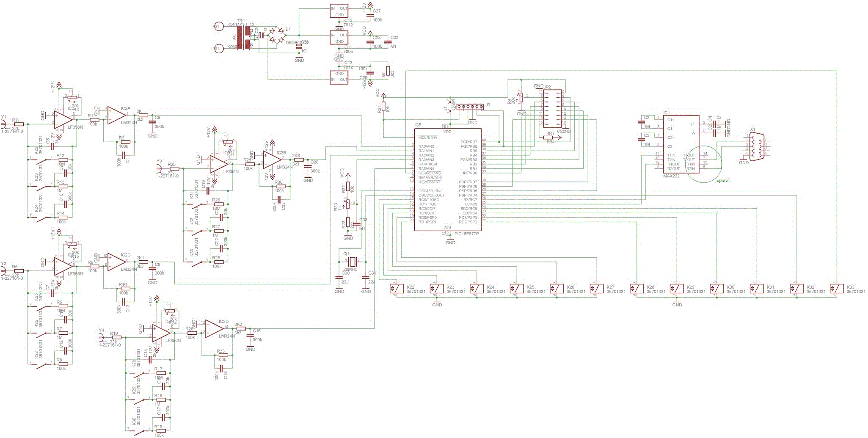Select the 'IC2D' reference label
868x438 pixels.
pyautogui.click(x=224, y=322)
